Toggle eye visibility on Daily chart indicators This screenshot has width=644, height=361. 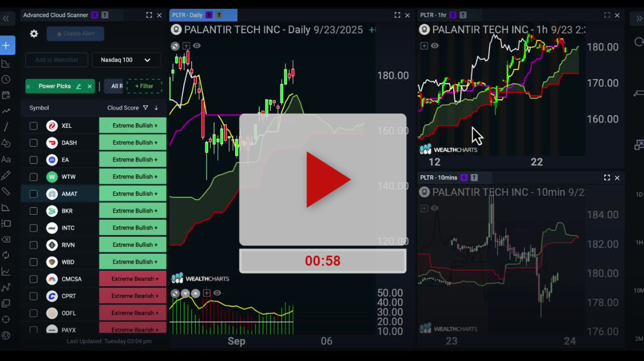click(x=197, y=46)
